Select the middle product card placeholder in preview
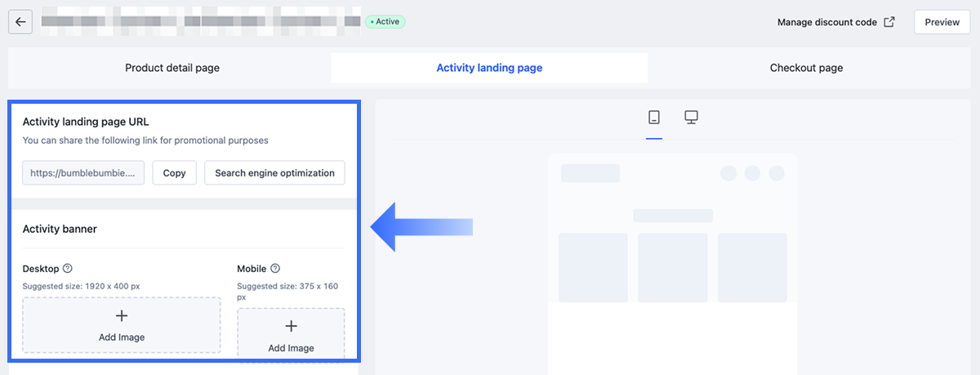The height and width of the screenshot is (375, 980). coord(672,267)
